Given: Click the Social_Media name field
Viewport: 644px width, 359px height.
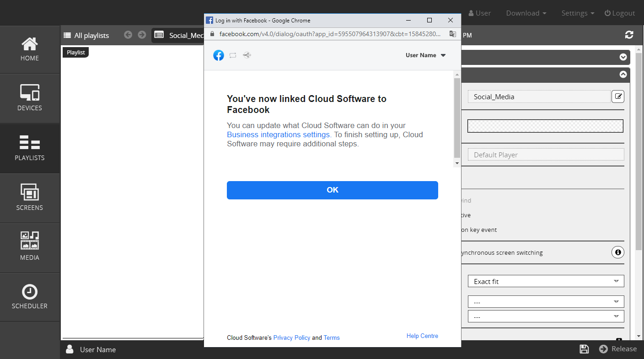Looking at the screenshot, I should 538,96.
